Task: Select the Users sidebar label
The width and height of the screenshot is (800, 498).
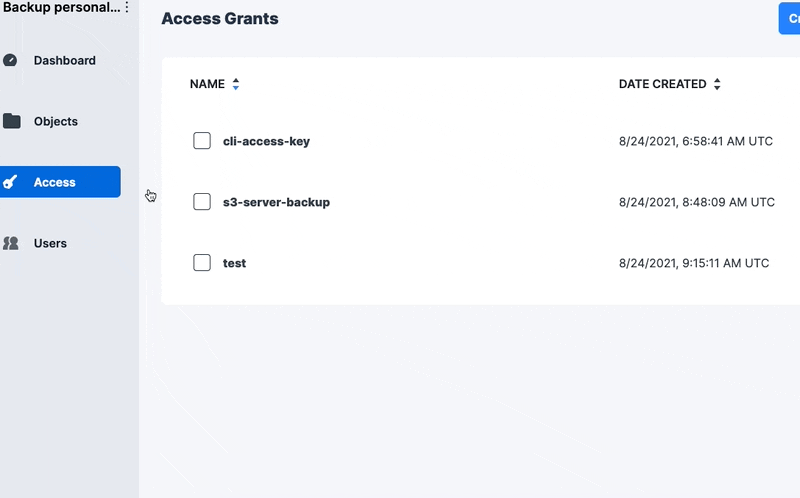Action: (x=50, y=243)
